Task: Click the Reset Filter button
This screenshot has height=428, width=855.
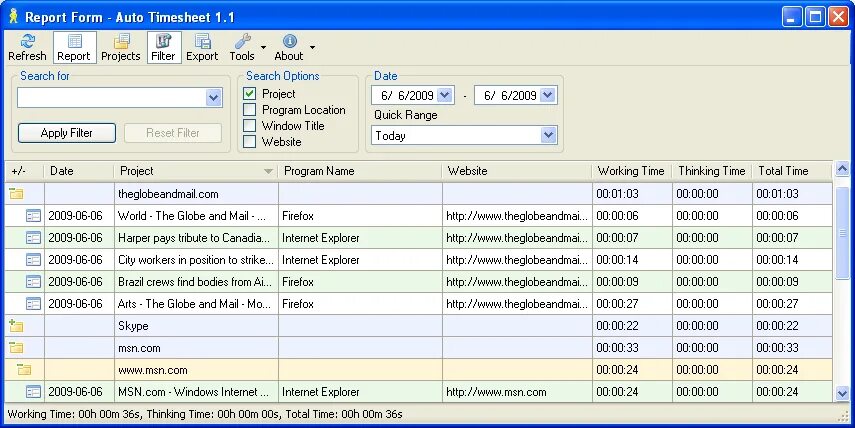Action: (173, 133)
